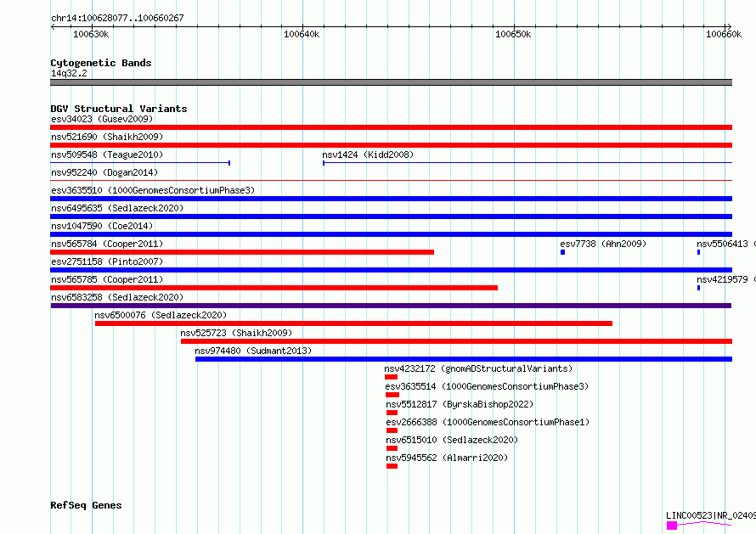Select the nsv5512817 (ByrskaBishop2022) label
Image resolution: width=756 pixels, height=534 pixels.
(x=460, y=404)
